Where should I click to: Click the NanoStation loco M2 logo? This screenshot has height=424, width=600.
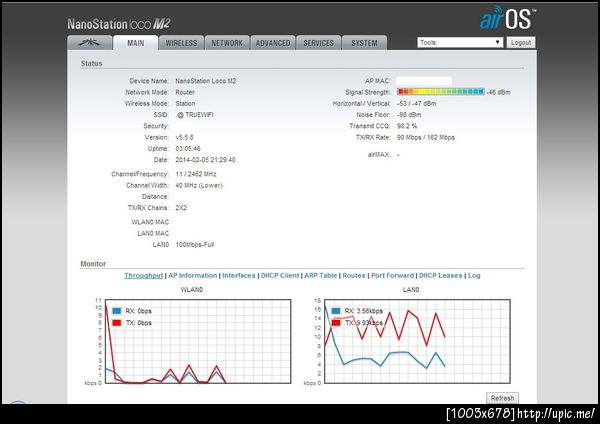pos(119,24)
